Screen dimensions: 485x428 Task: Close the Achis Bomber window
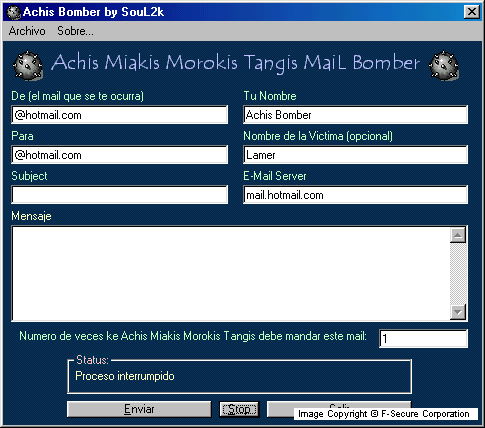(472, 12)
